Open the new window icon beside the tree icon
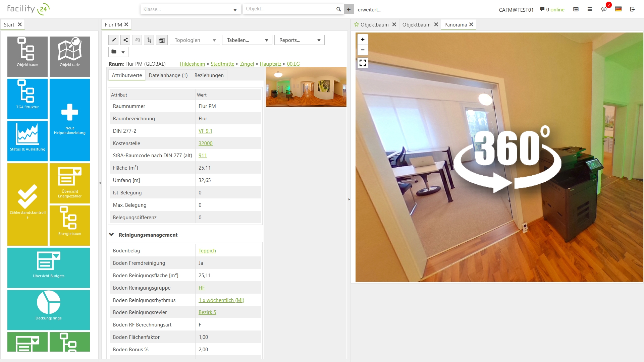The height and width of the screenshot is (362, 644). point(162,40)
